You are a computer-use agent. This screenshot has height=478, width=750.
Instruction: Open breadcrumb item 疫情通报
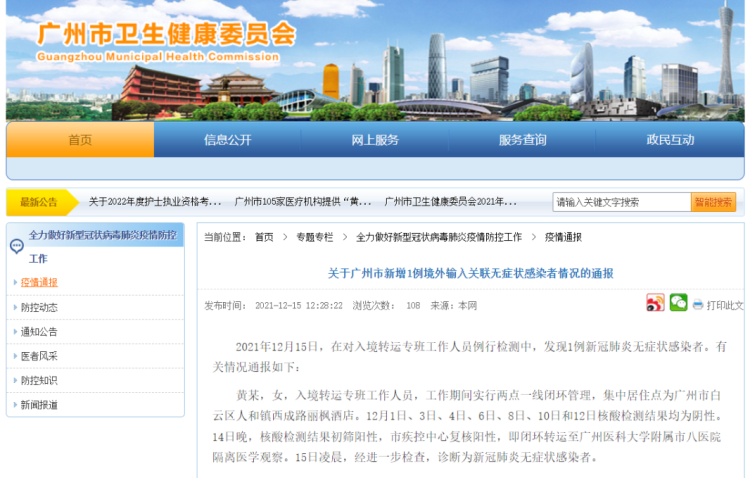pyautogui.click(x=563, y=237)
